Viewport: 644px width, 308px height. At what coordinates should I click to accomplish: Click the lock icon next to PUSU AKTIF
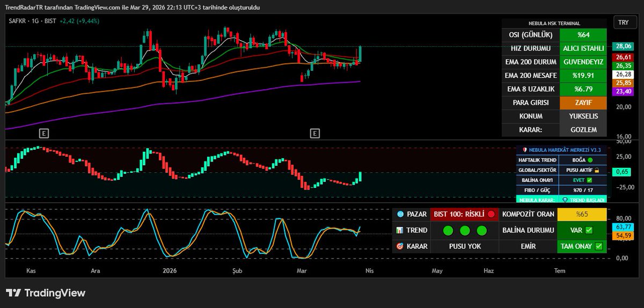pyautogui.click(x=596, y=170)
